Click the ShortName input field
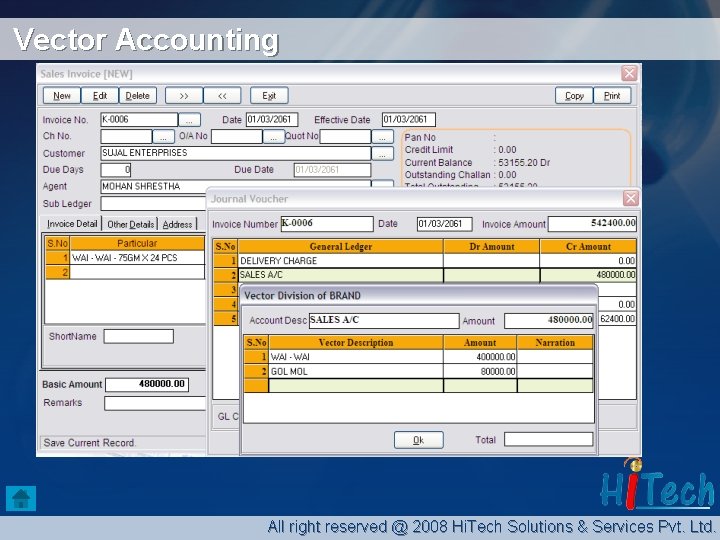The width and height of the screenshot is (720, 540). tap(139, 336)
